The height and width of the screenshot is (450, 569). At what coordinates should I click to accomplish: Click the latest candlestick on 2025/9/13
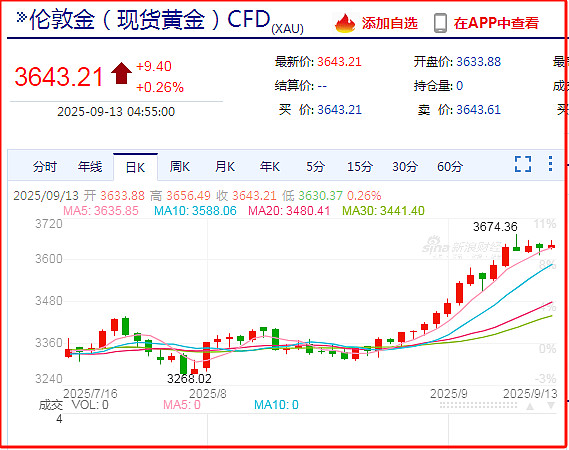pyautogui.click(x=552, y=246)
